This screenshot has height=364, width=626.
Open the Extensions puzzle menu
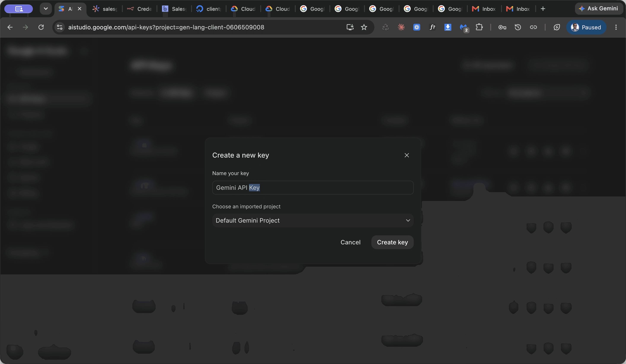coord(479,27)
